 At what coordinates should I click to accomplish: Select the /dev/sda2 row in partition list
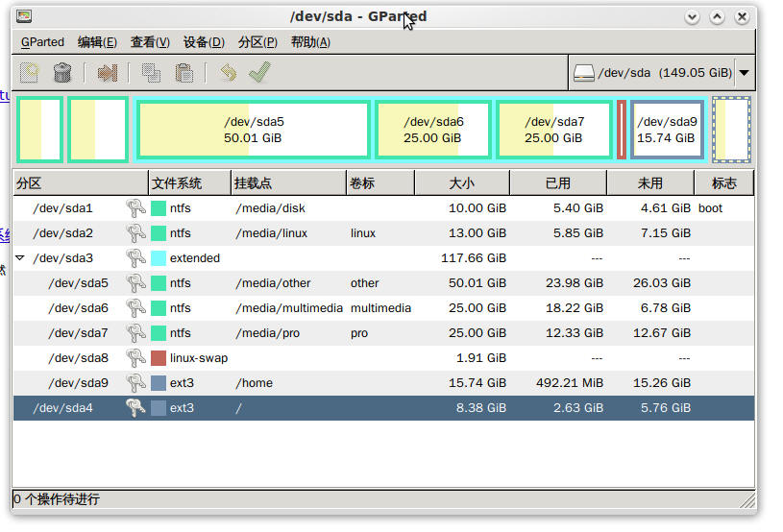point(383,233)
